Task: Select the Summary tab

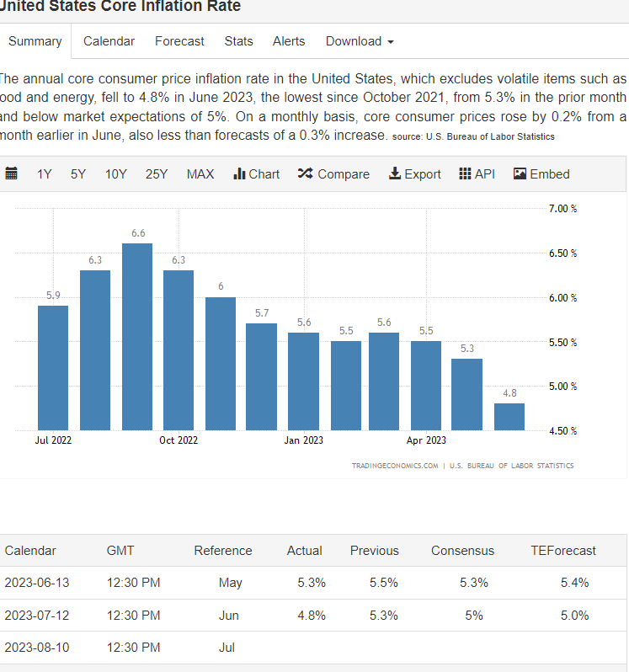Action: coord(35,41)
